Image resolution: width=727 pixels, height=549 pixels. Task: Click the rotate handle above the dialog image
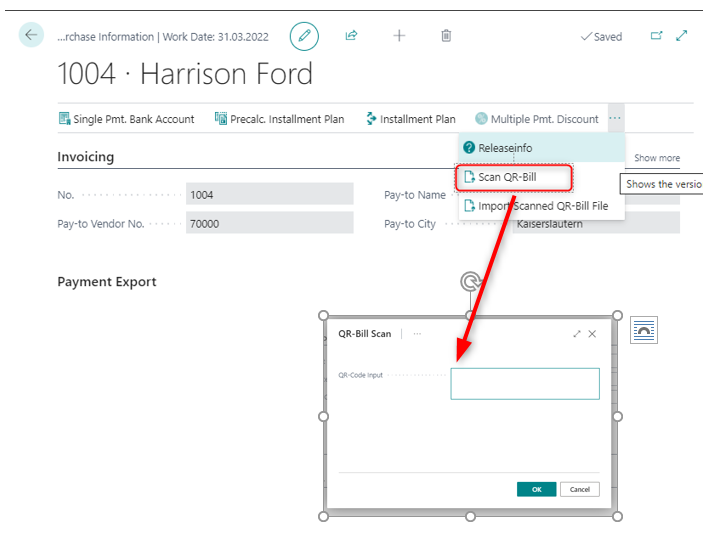click(469, 282)
